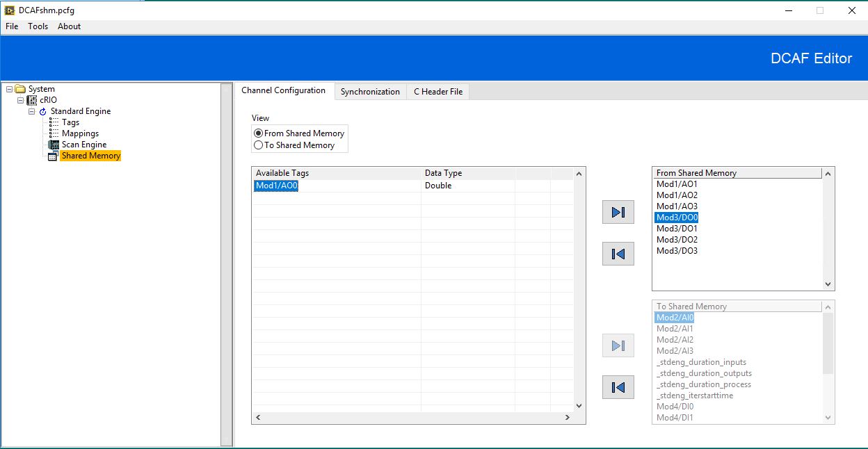Click the DCAF icon in the title bar
868x449 pixels.
click(x=8, y=10)
